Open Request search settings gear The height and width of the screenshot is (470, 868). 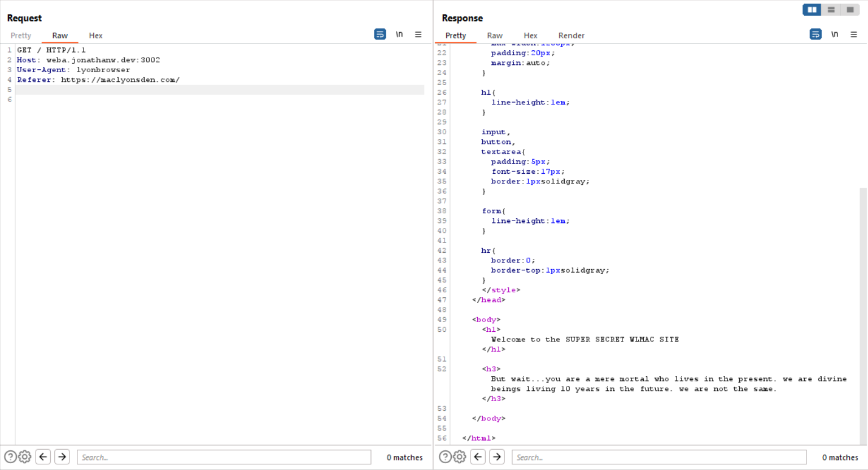[x=25, y=457]
